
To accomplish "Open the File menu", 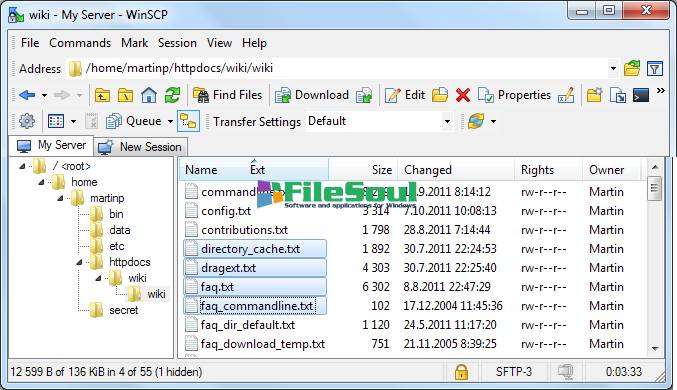I will point(30,43).
